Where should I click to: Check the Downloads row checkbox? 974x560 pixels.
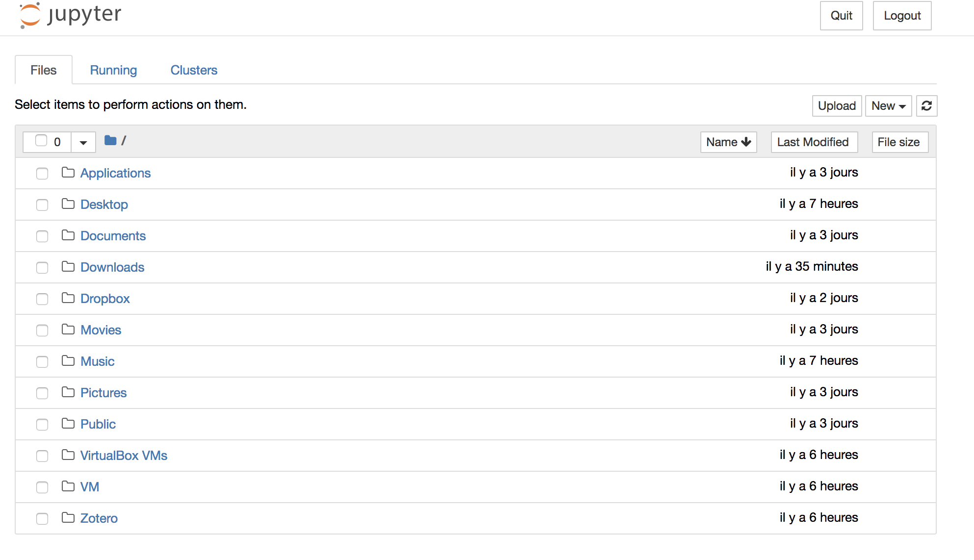(42, 268)
